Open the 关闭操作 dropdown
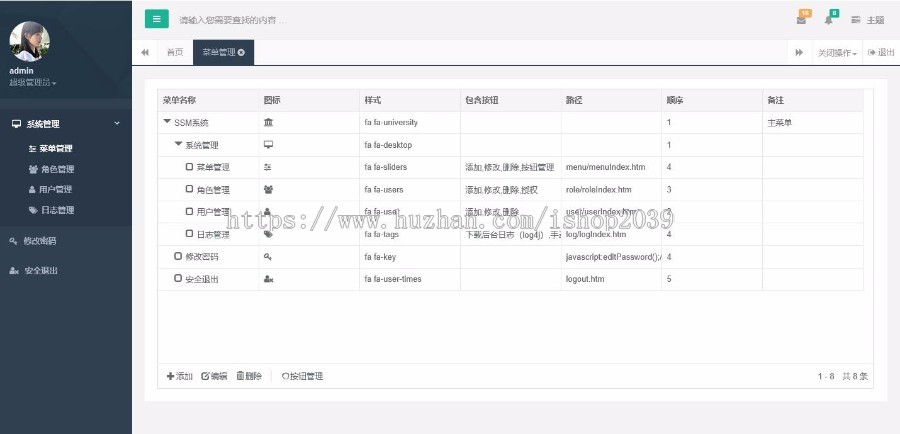The height and width of the screenshot is (434, 900). pos(837,53)
